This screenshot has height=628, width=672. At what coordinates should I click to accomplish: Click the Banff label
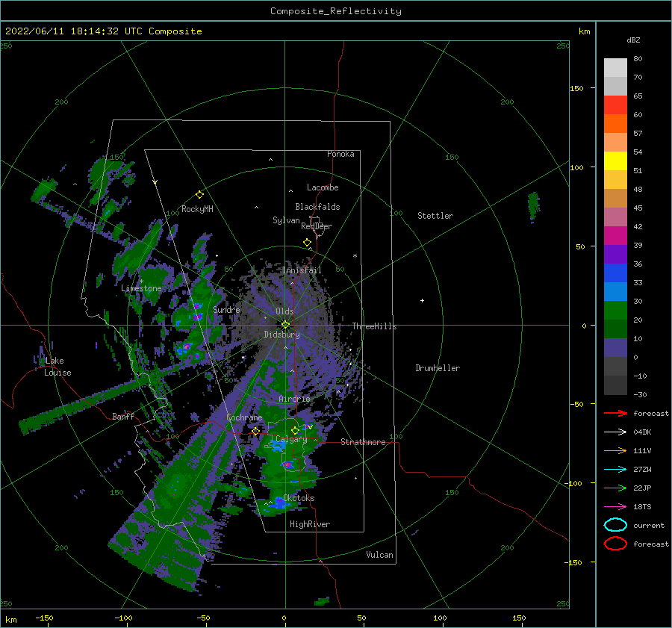tap(123, 416)
